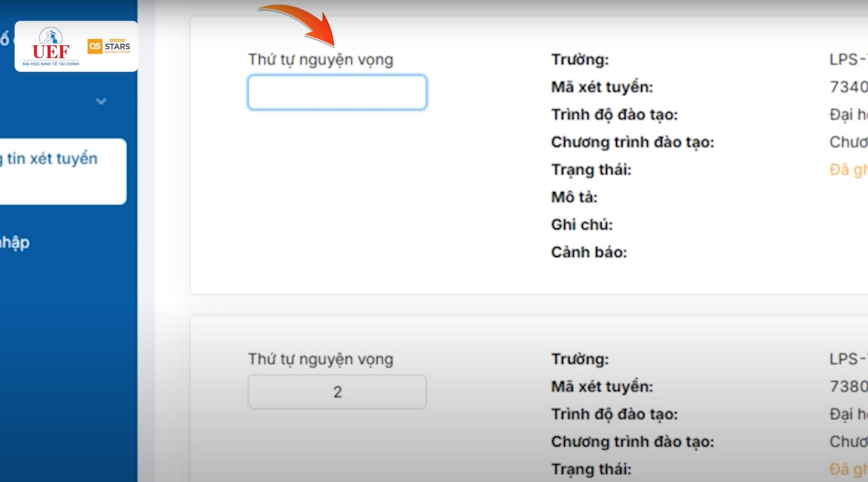Expand the sidebar chevron arrow

[101, 101]
